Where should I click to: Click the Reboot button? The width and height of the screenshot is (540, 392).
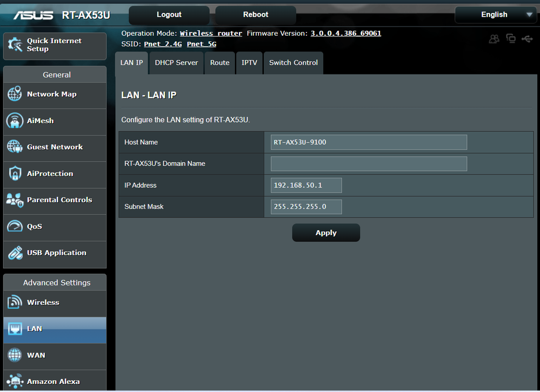pyautogui.click(x=256, y=15)
